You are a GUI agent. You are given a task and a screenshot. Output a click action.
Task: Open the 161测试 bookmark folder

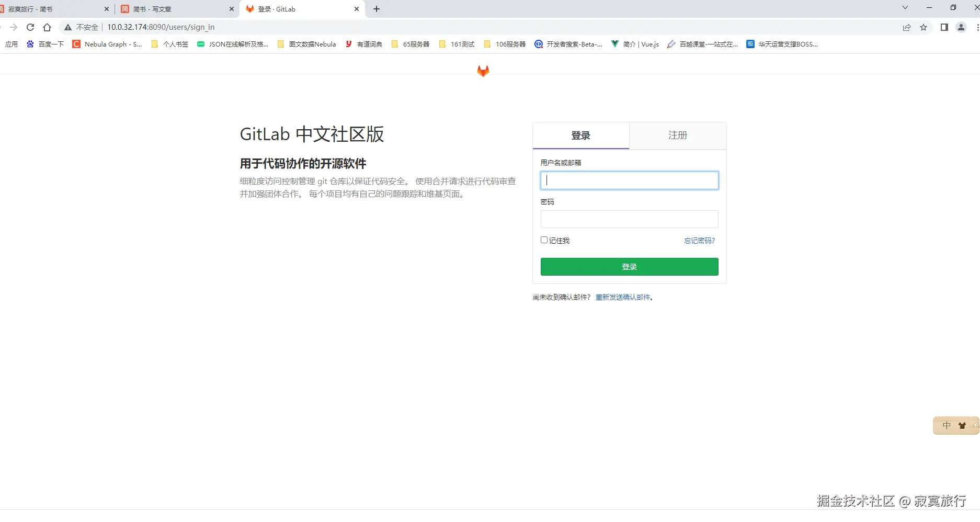click(457, 44)
